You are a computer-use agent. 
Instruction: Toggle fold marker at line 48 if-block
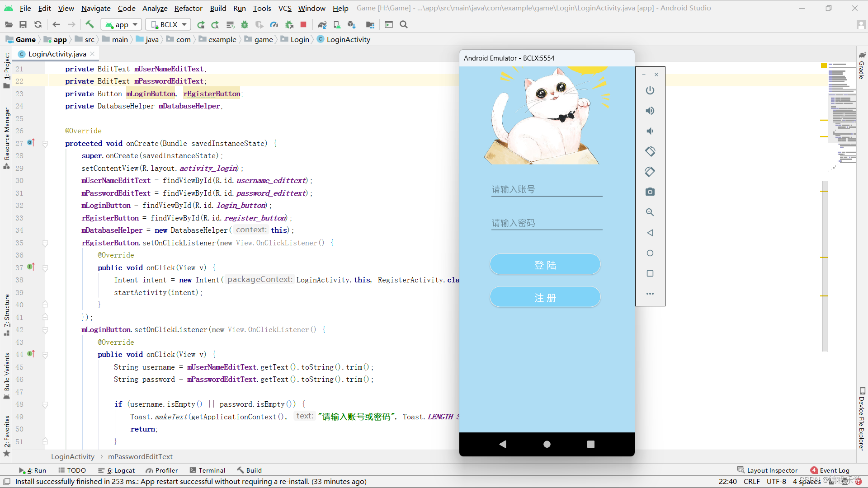[45, 404]
